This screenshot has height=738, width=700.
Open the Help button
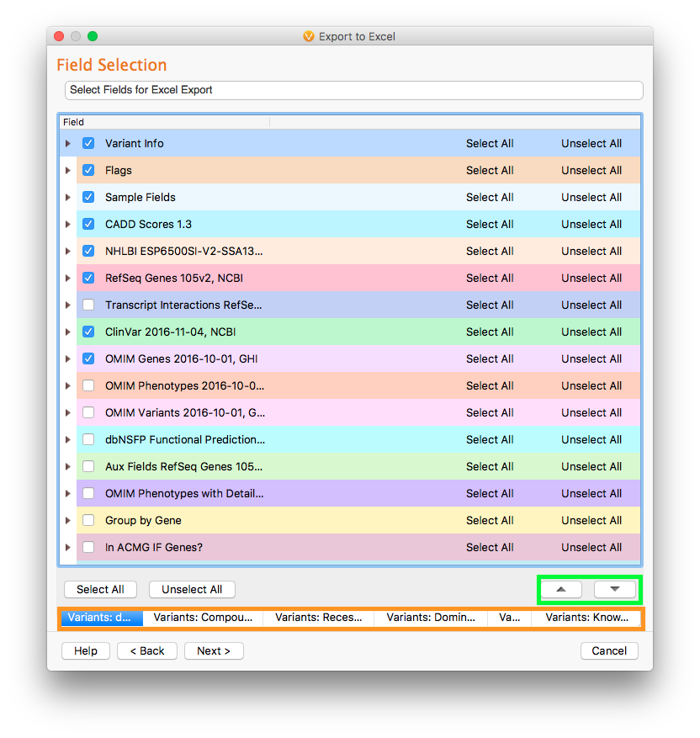point(86,651)
